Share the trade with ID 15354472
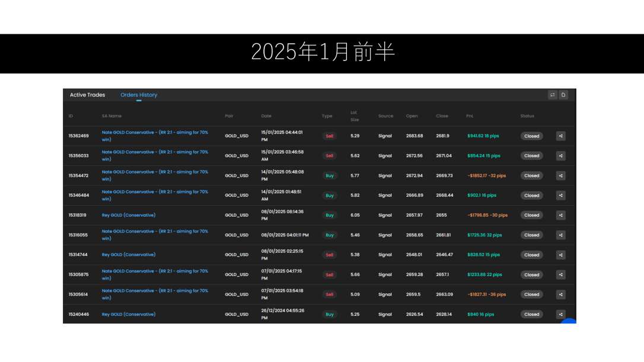The width and height of the screenshot is (644, 362). [560, 176]
